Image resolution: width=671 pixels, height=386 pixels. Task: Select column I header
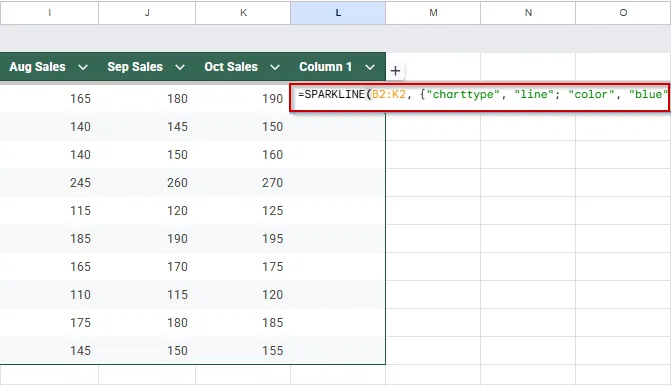point(49,13)
